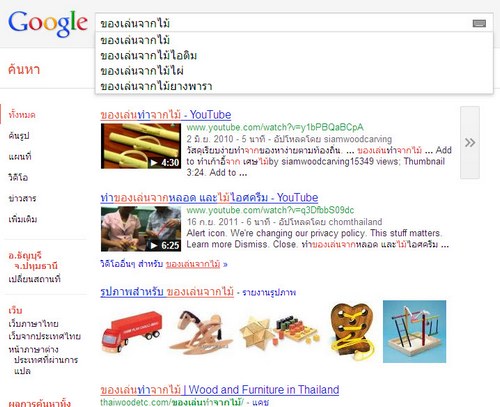Open the blue-background bird playground image
500x407 pixels.
click(414, 331)
